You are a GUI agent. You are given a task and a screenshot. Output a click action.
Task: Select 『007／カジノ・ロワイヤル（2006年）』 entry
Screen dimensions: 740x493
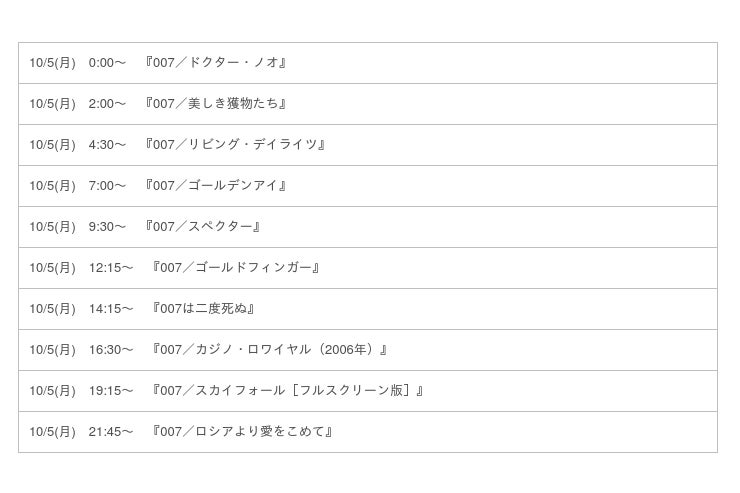coord(270,350)
